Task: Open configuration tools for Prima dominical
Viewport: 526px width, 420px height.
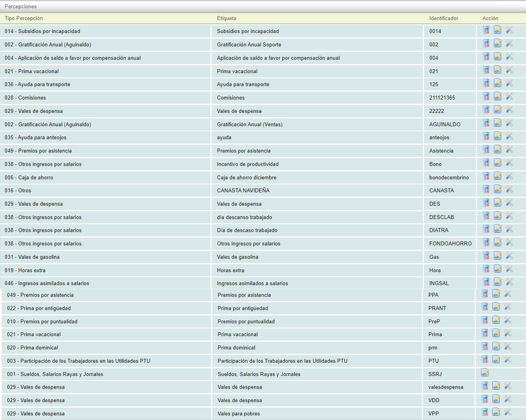Action: (x=508, y=347)
